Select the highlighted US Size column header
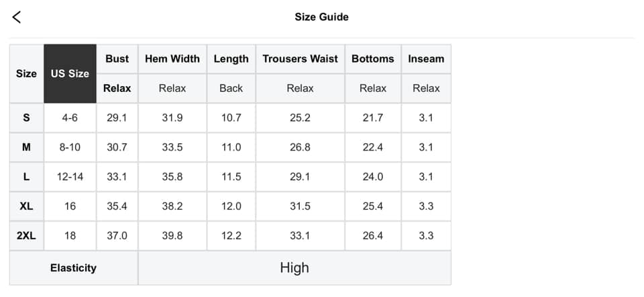This screenshot has width=644, height=297. (70, 74)
